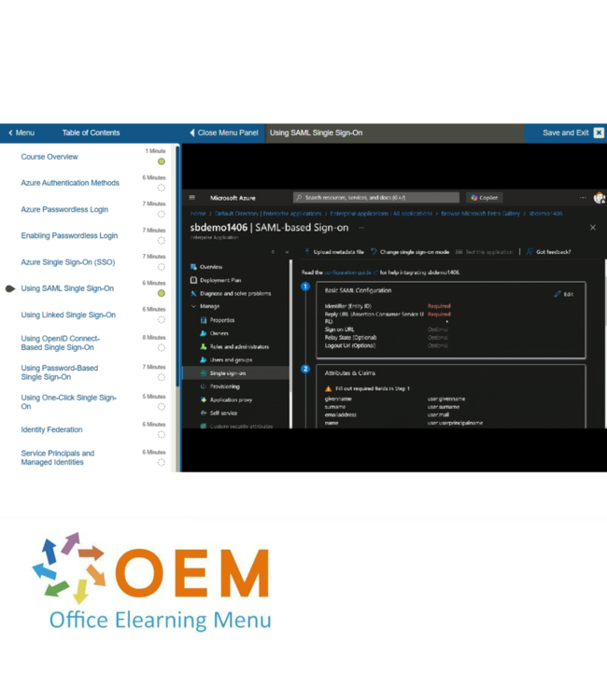
Task: Click the Edit pencil in Basic SAML Configuration
Action: (x=563, y=294)
